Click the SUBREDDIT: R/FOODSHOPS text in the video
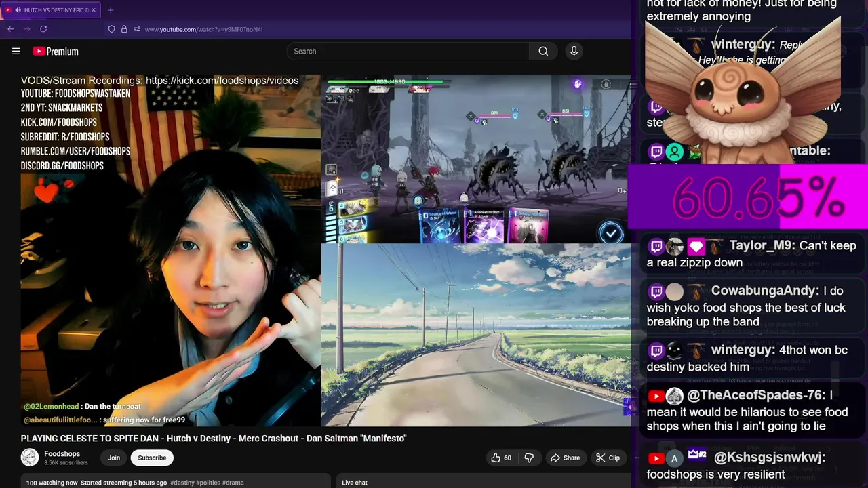The image size is (868, 488). (65, 137)
